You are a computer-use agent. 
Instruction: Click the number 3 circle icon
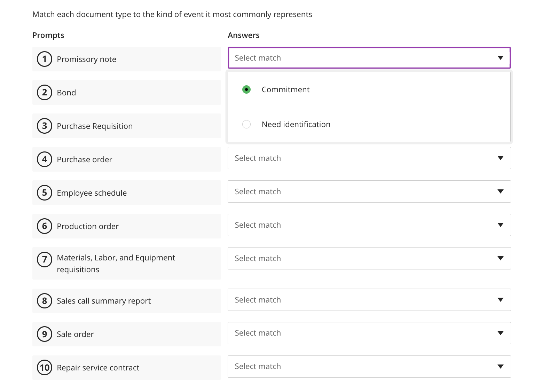click(45, 126)
